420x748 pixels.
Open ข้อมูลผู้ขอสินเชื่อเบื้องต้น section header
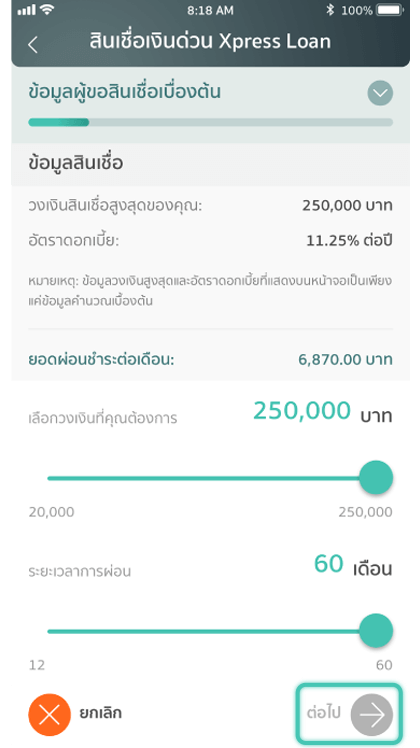pos(125,92)
